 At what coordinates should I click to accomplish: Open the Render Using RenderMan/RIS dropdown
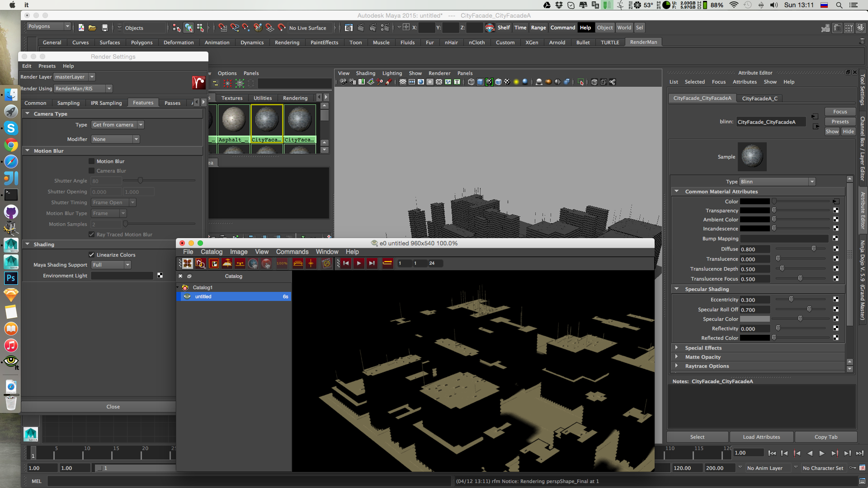click(83, 89)
